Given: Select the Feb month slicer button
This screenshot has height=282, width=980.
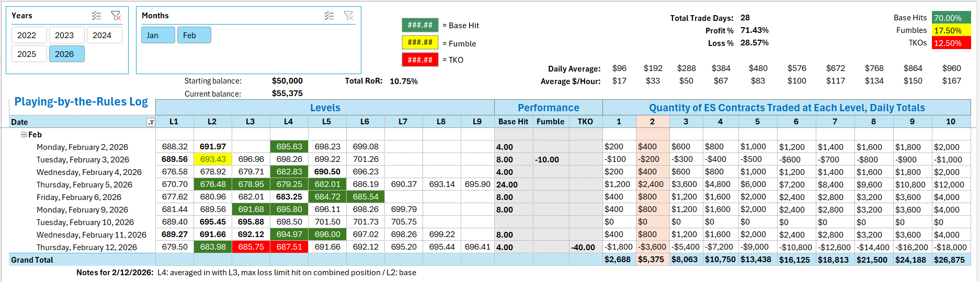Looking at the screenshot, I should click(x=190, y=36).
